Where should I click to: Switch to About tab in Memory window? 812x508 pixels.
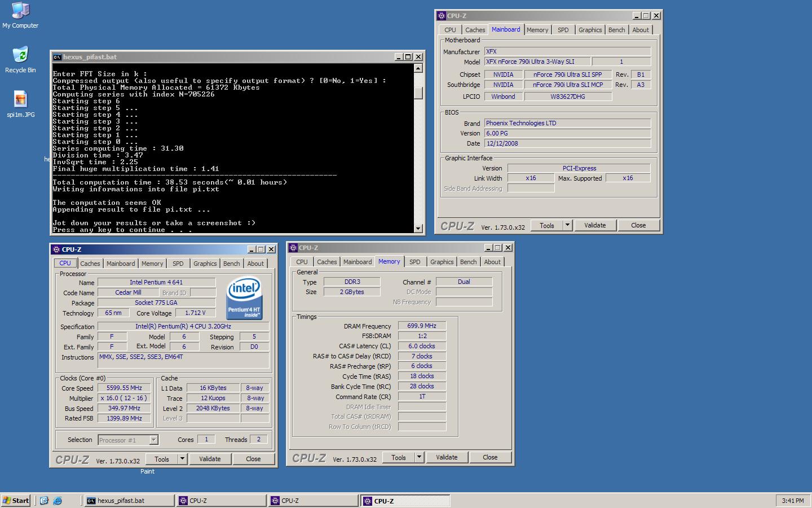(492, 262)
